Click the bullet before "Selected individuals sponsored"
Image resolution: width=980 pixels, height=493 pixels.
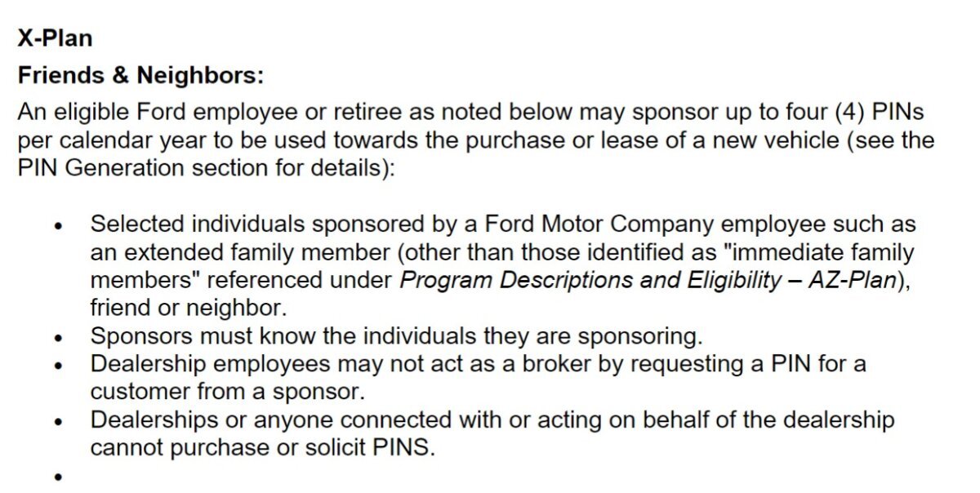[58, 226]
